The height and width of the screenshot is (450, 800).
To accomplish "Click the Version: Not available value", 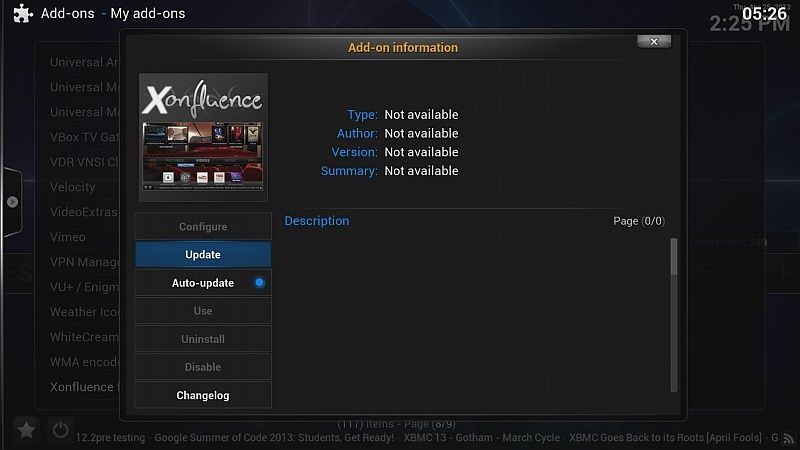I will tap(421, 152).
